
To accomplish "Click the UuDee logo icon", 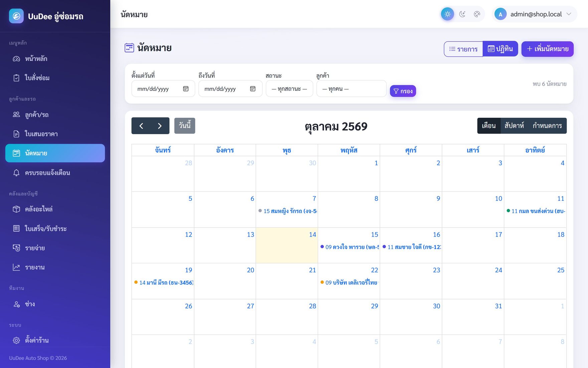I will (x=16, y=16).
